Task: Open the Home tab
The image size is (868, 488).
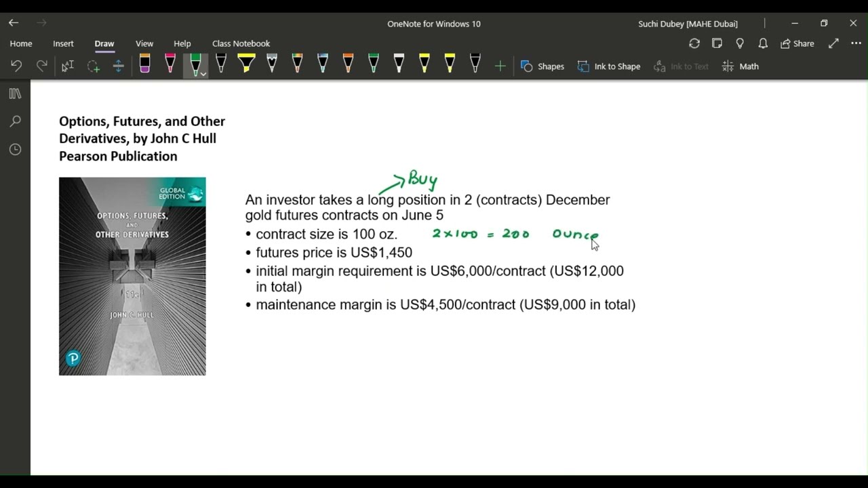Action: [21, 43]
